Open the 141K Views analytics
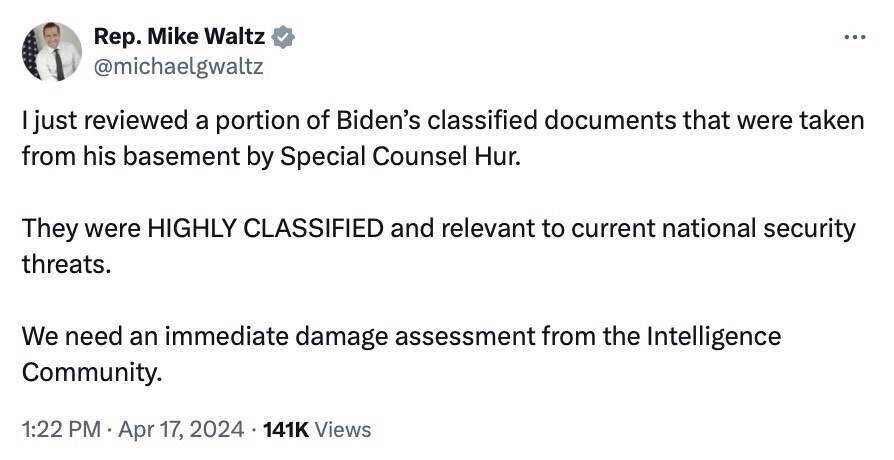The width and height of the screenshot is (894, 460). click(316, 430)
